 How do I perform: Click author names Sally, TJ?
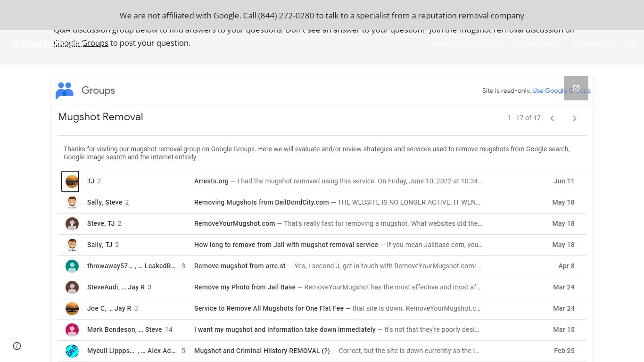point(99,245)
